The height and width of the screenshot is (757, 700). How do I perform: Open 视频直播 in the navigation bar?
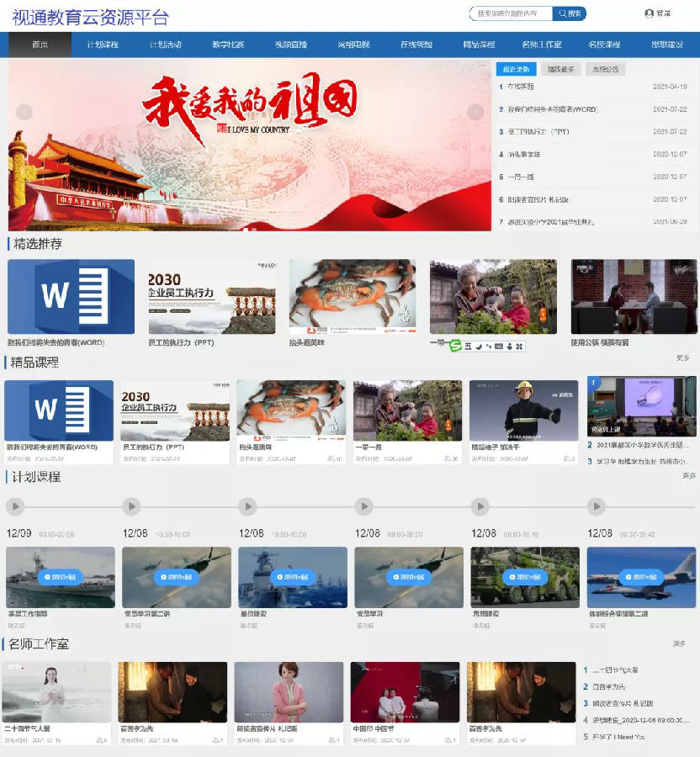291,45
